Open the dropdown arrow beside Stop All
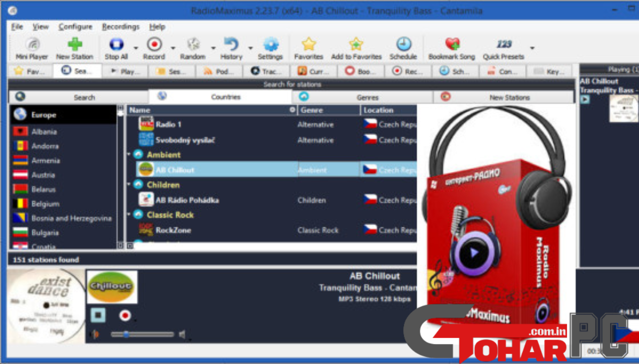 point(135,48)
